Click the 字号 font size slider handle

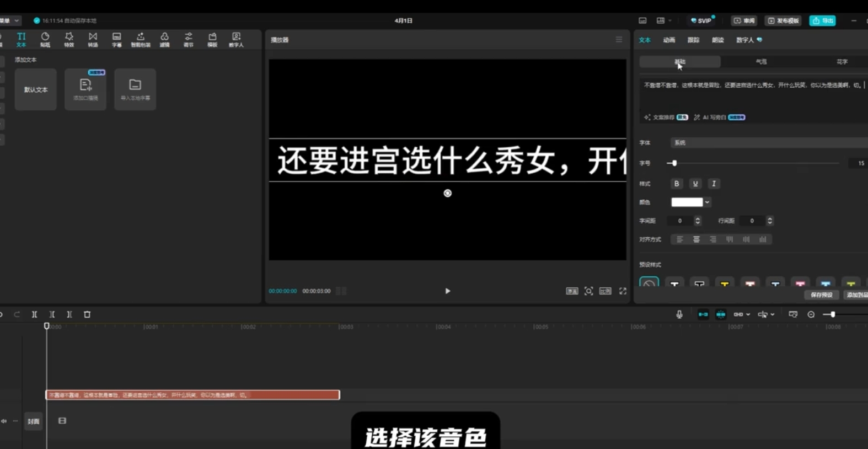click(674, 163)
